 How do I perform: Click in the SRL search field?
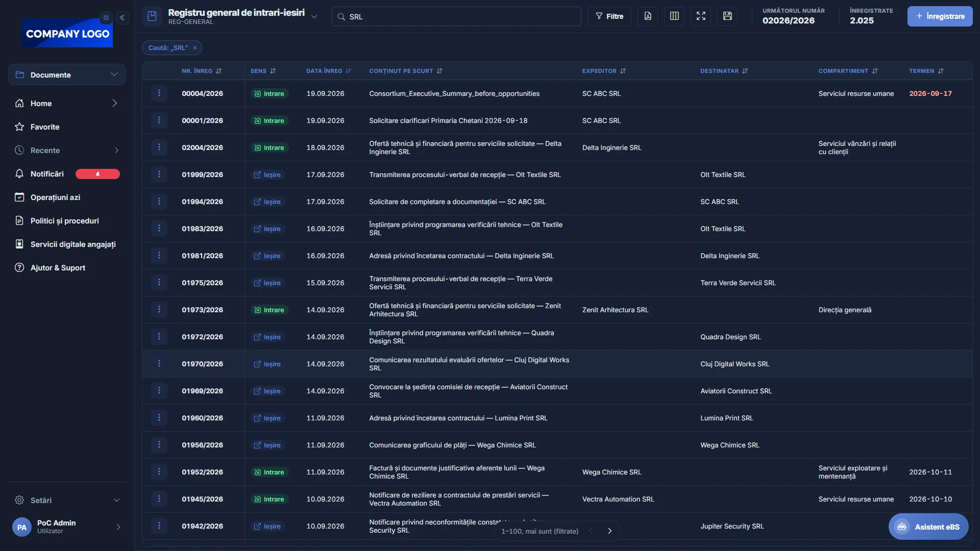(456, 16)
